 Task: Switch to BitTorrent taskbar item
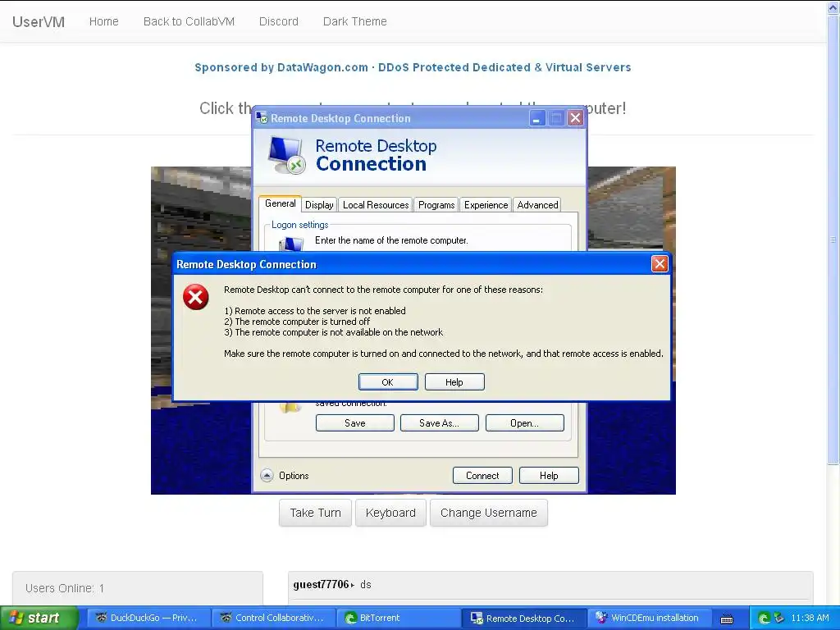398,618
